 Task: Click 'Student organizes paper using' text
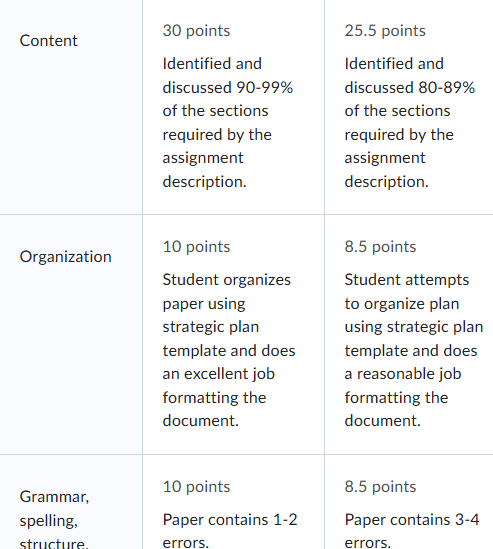tap(227, 292)
